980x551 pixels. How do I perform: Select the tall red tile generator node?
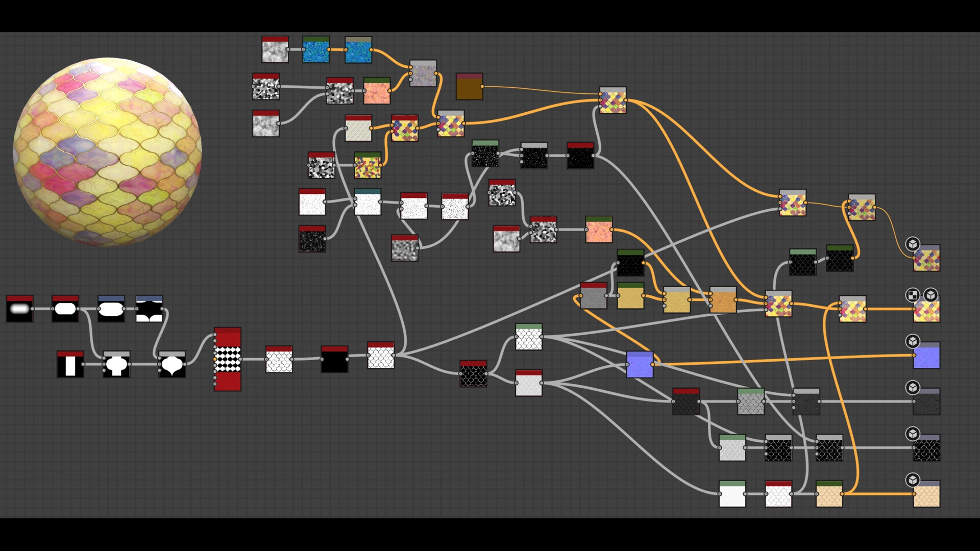[x=227, y=359]
